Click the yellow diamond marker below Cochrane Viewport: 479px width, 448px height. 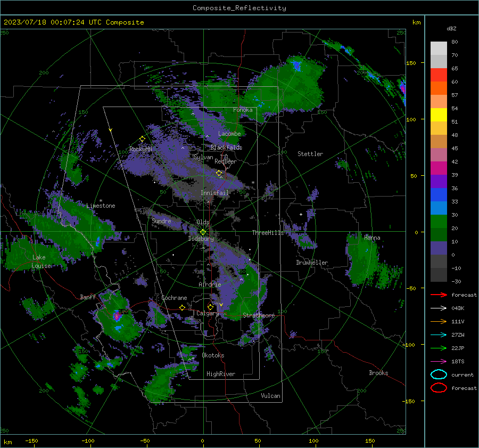pos(183,307)
